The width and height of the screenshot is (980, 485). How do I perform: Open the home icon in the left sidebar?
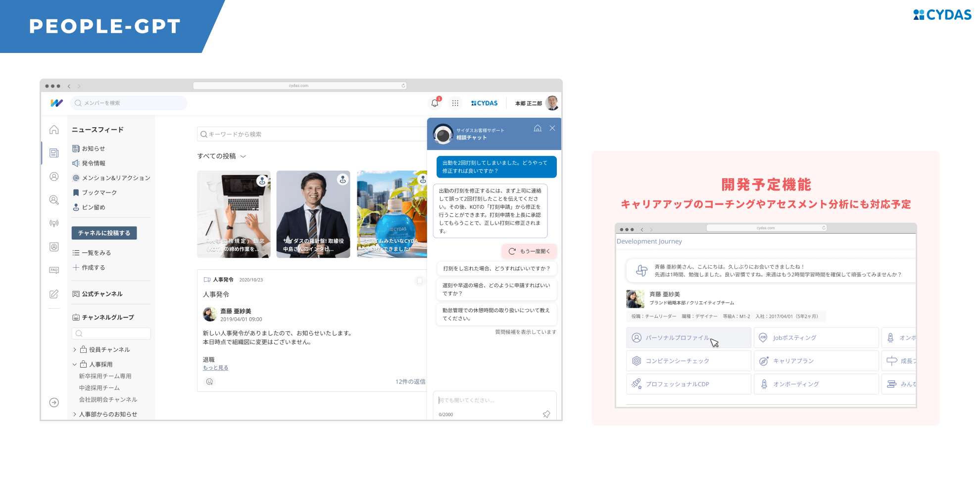54,129
